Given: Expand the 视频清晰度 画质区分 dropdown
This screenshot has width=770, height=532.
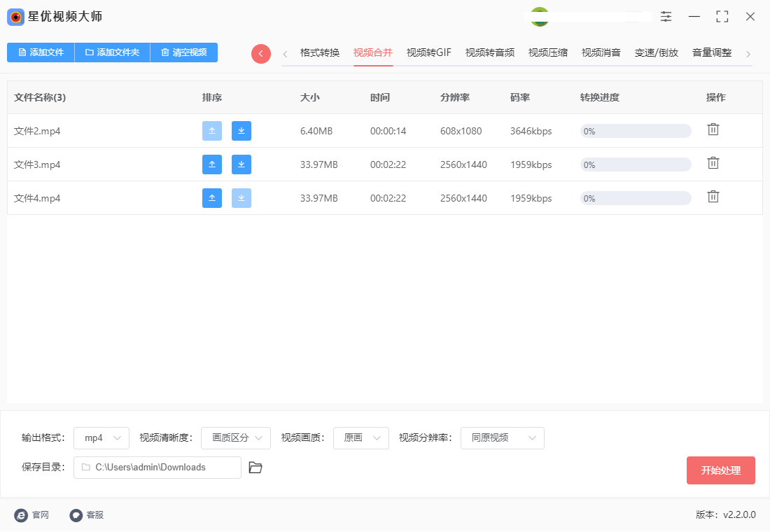Looking at the screenshot, I should tap(236, 438).
